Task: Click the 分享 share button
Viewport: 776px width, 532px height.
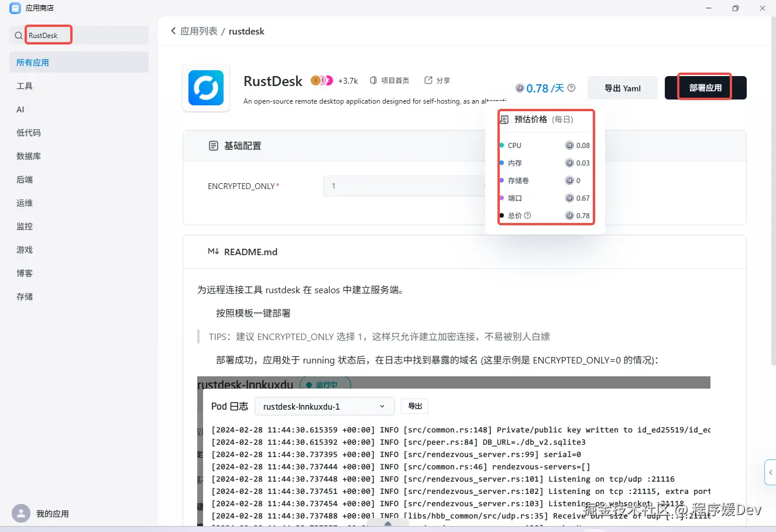Action: [437, 80]
